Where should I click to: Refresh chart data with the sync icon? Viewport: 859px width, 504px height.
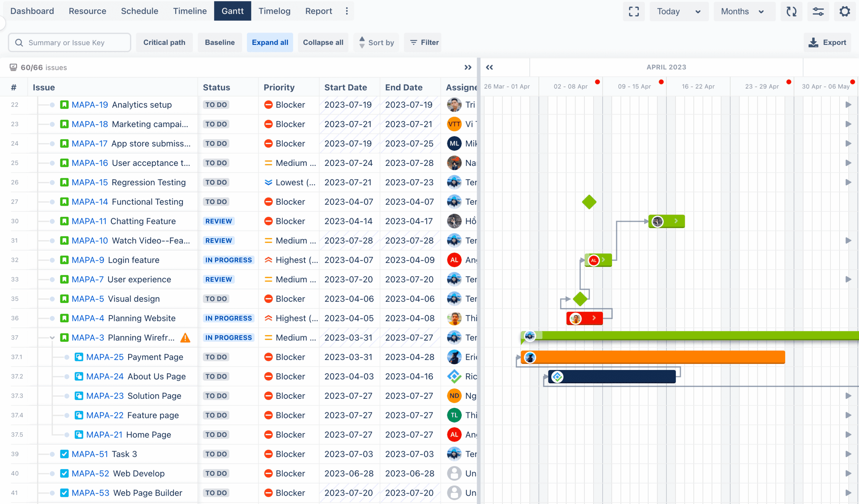tap(792, 11)
